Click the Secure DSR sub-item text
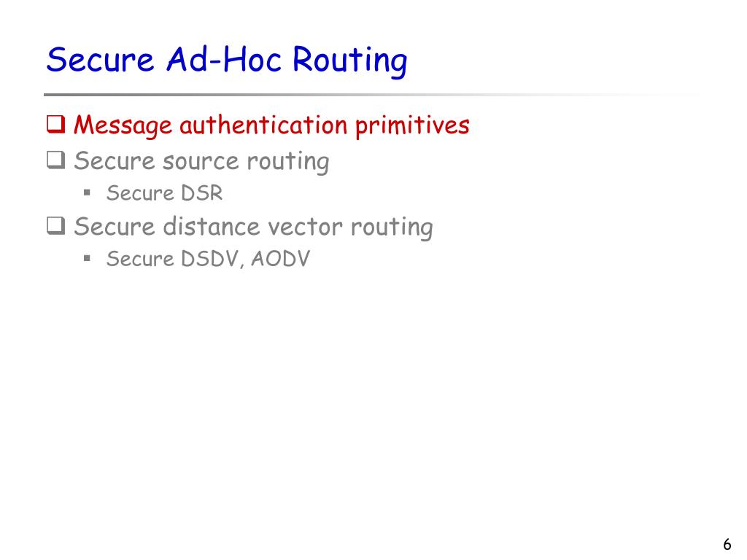 click(164, 193)
